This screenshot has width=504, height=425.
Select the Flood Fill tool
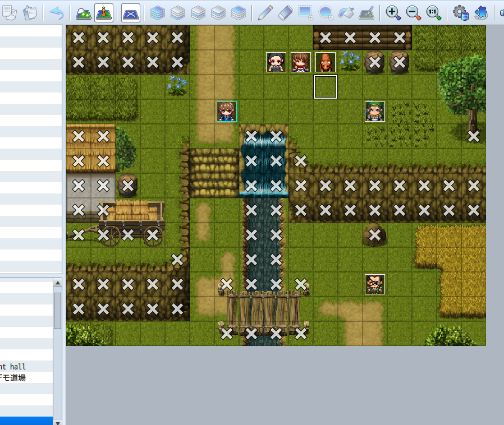346,13
